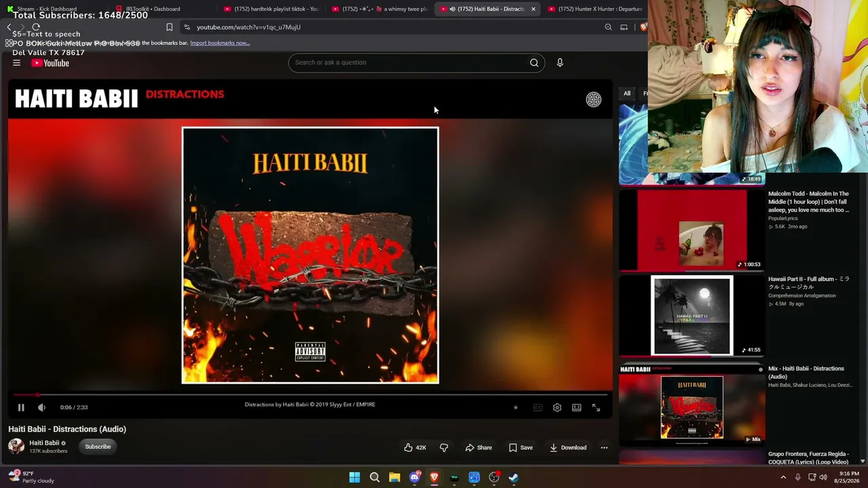Close the Haiti Babii - Distractions tab
The width and height of the screenshot is (868, 488).
533,9
